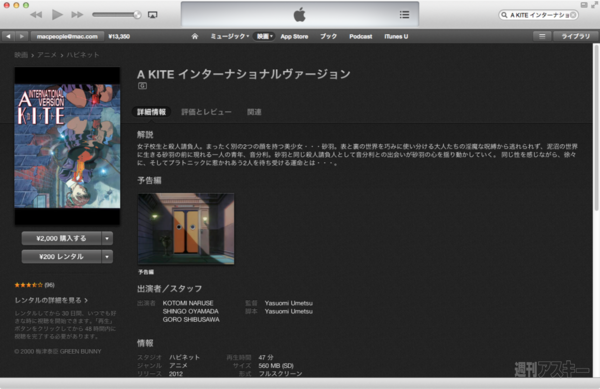The width and height of the screenshot is (600, 389).
Task: Go forward with the right arrow button
Action: (21, 36)
